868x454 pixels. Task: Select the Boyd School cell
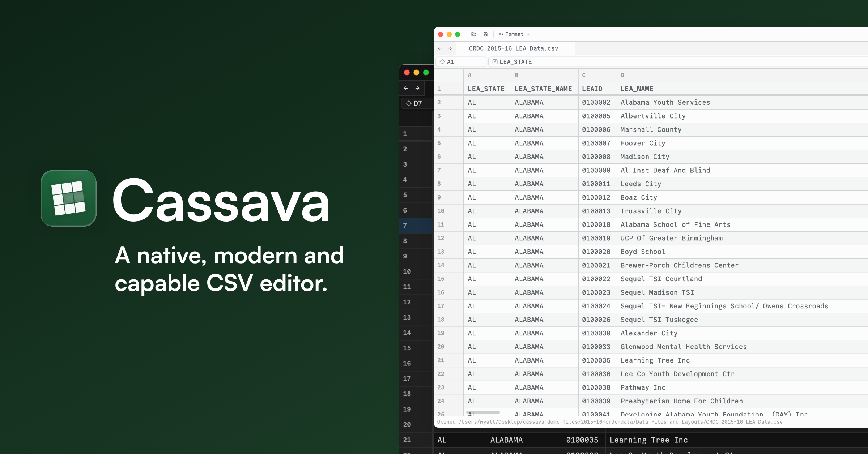(x=743, y=252)
